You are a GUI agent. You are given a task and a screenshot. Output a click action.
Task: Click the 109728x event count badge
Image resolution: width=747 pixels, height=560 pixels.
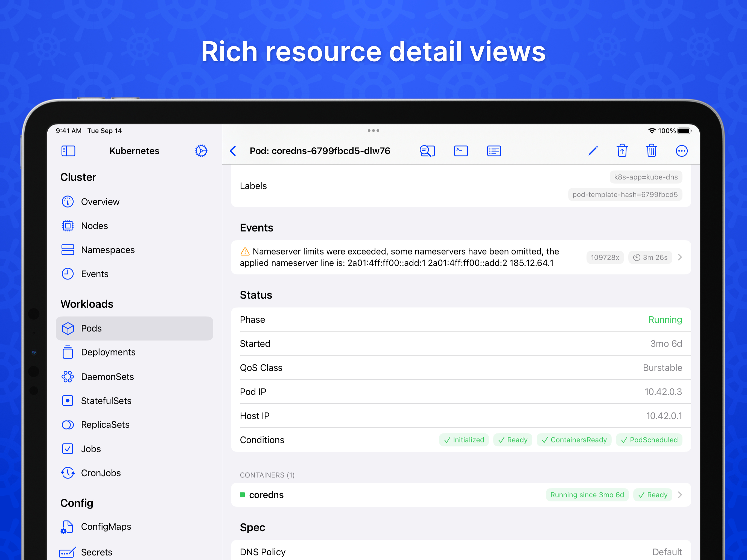point(605,257)
